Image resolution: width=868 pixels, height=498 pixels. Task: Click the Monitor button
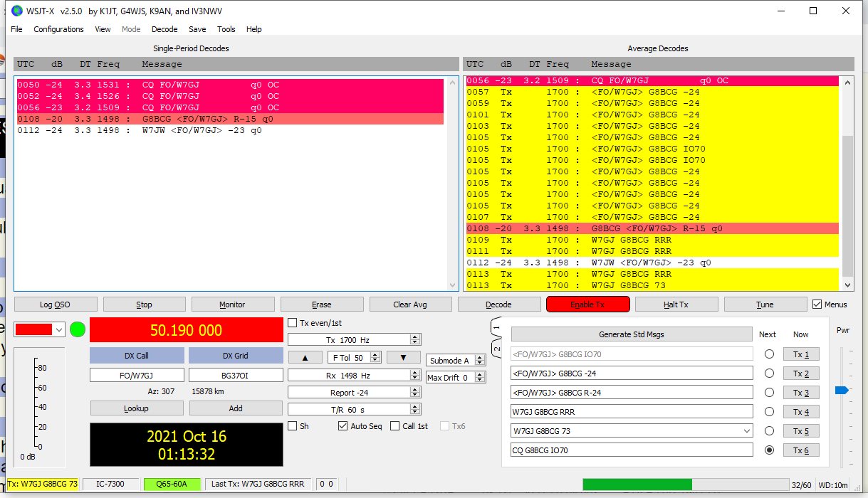[233, 304]
